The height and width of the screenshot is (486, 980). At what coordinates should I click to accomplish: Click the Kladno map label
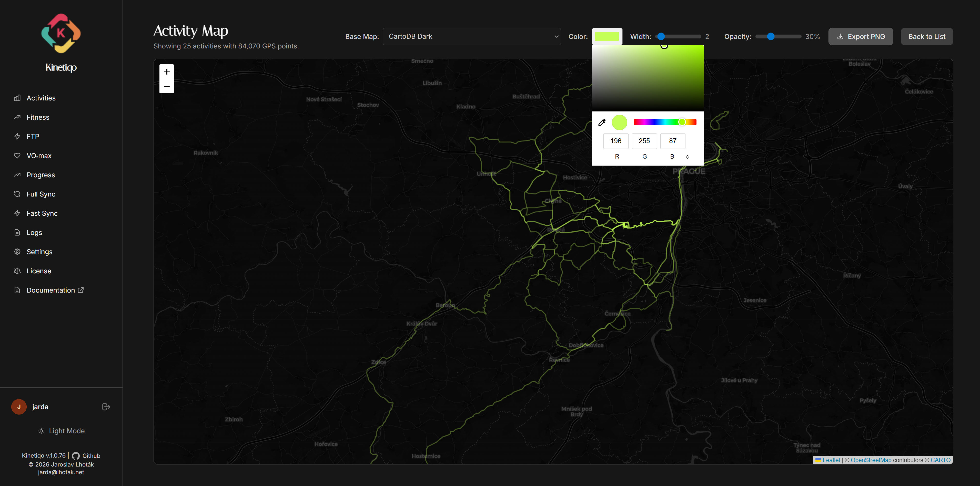466,107
